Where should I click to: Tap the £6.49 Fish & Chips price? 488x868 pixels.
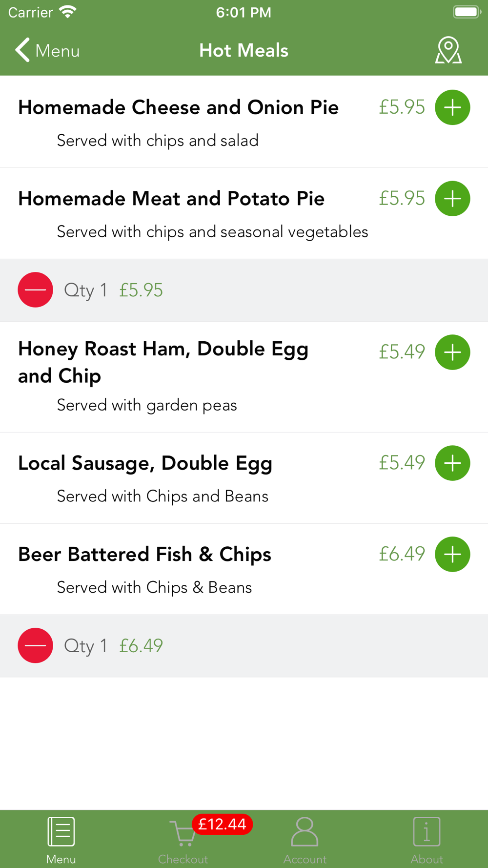coord(402,554)
